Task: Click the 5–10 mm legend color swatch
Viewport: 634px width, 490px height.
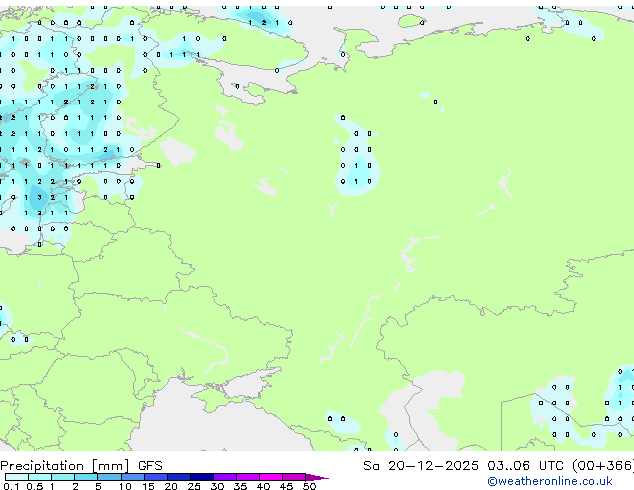Action: tap(109, 477)
